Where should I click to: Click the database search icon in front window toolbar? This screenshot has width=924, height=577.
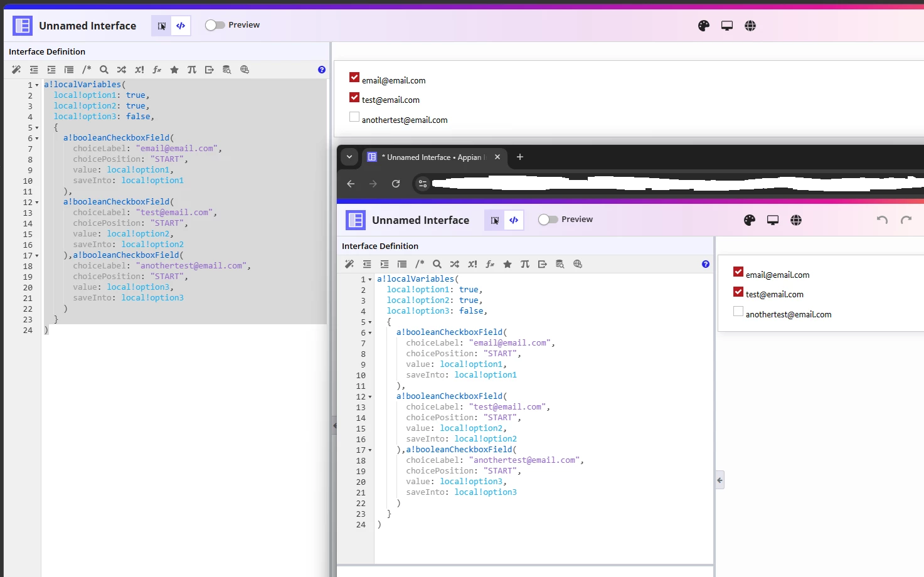click(x=560, y=264)
